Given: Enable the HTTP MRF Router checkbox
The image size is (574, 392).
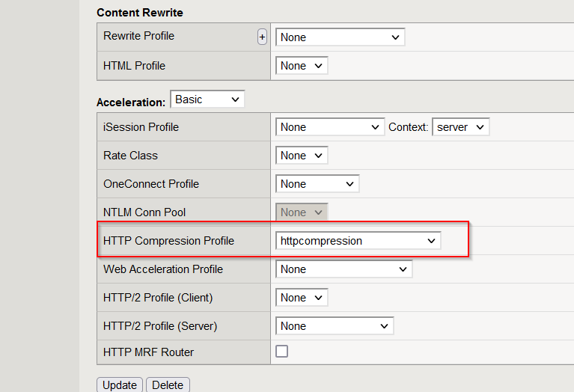Looking at the screenshot, I should point(281,352).
